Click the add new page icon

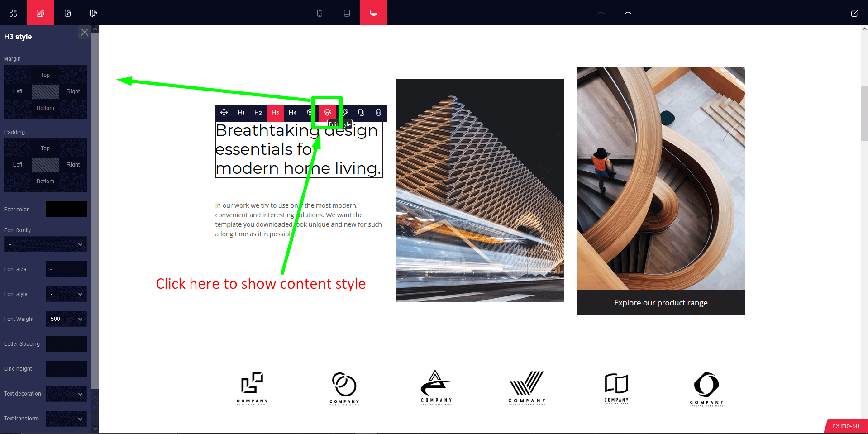pos(67,13)
